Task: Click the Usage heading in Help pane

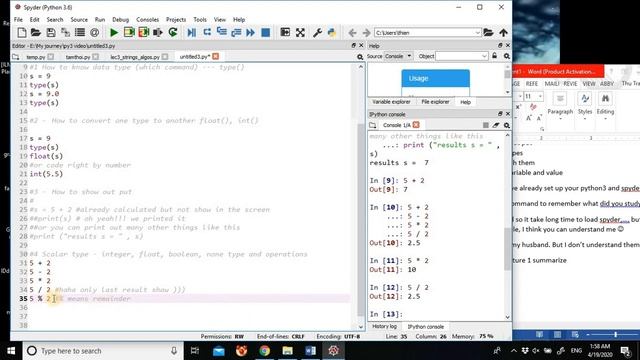Action: 436,78
